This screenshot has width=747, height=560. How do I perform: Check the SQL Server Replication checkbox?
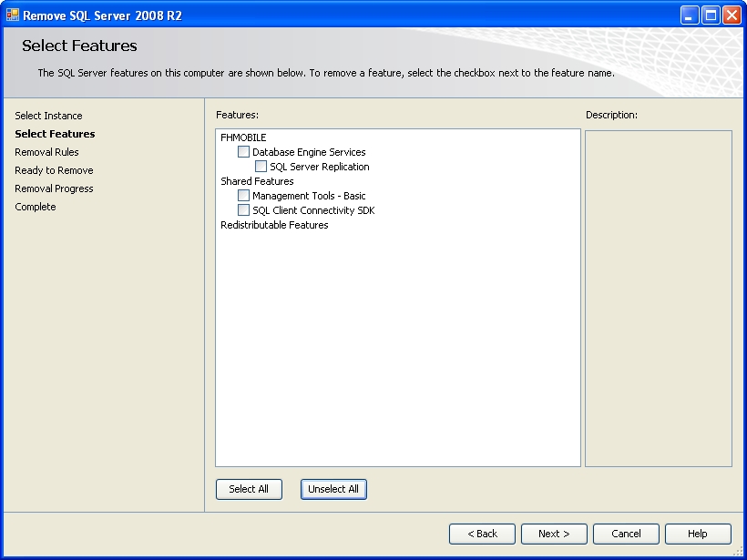coord(261,167)
